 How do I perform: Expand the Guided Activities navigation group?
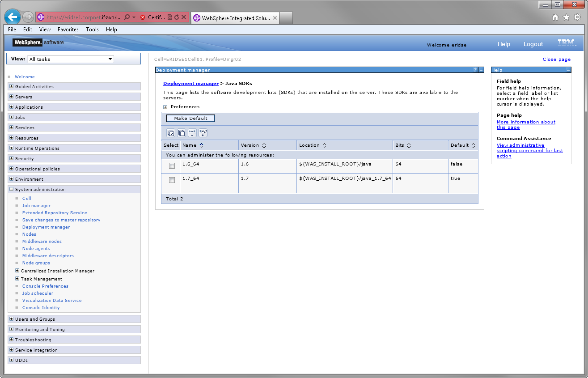click(12, 86)
